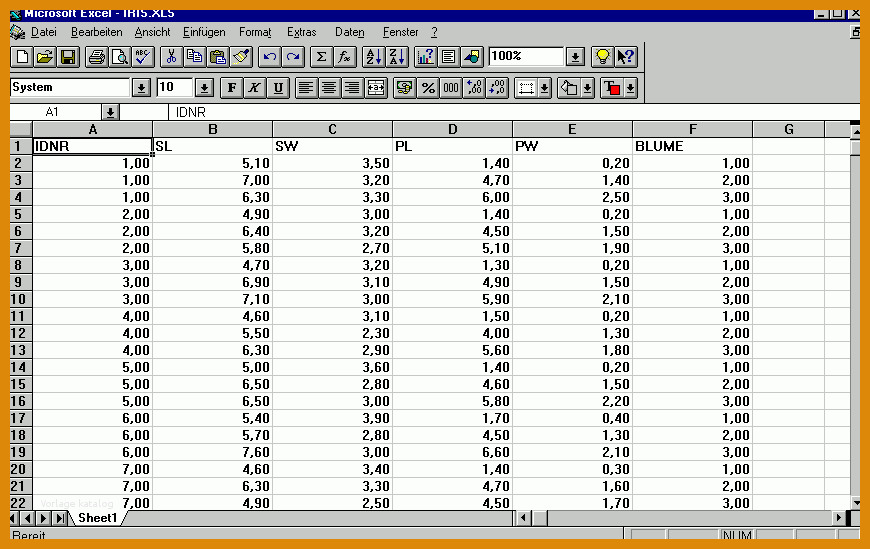Apply thousands separator 000 format

[451, 88]
